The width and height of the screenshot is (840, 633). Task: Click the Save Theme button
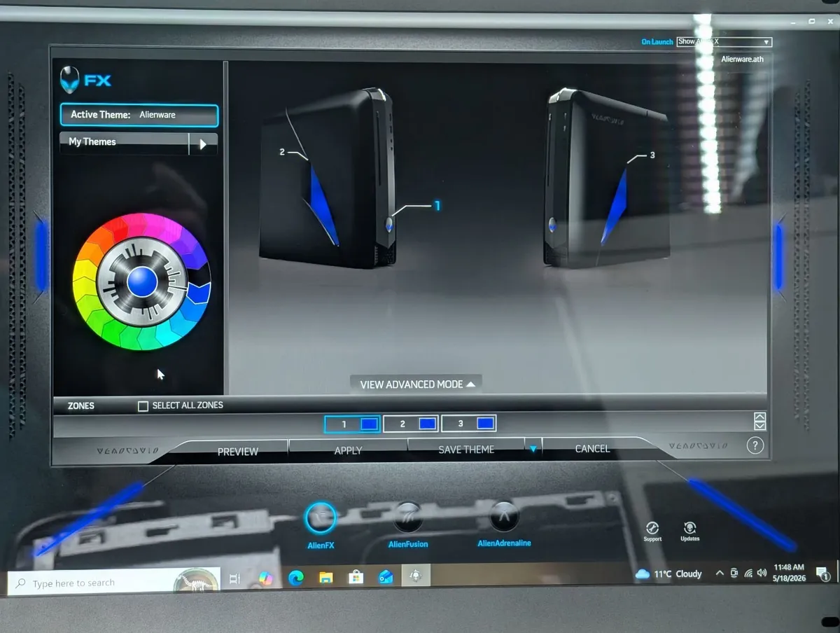(466, 450)
